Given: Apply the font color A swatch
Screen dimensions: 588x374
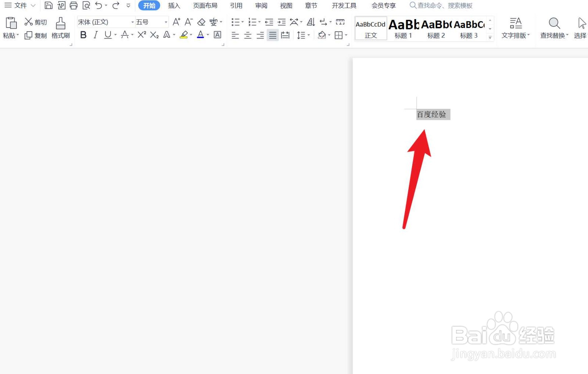Looking at the screenshot, I should 200,35.
